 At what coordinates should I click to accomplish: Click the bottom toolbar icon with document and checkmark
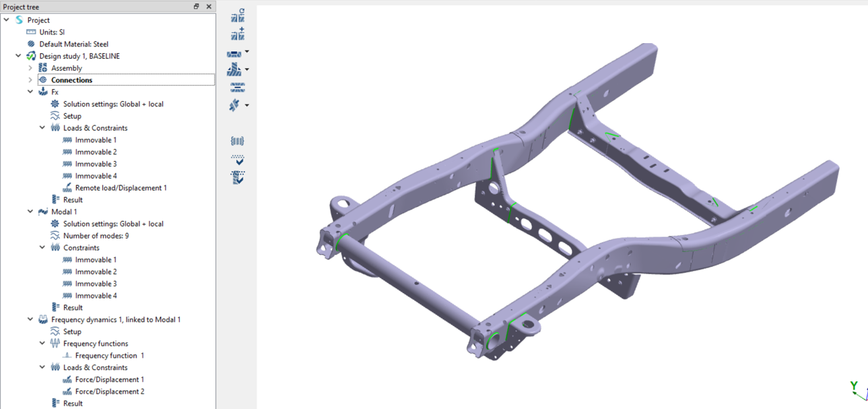(x=237, y=177)
